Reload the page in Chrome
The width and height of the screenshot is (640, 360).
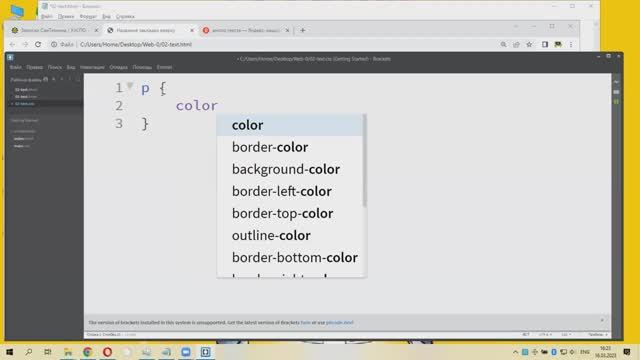[x=38, y=44]
